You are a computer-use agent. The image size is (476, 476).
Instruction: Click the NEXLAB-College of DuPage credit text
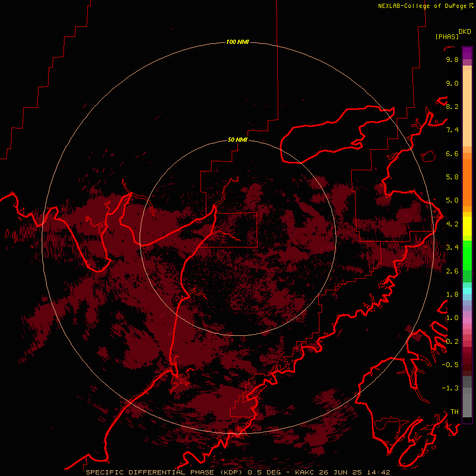tap(423, 6)
